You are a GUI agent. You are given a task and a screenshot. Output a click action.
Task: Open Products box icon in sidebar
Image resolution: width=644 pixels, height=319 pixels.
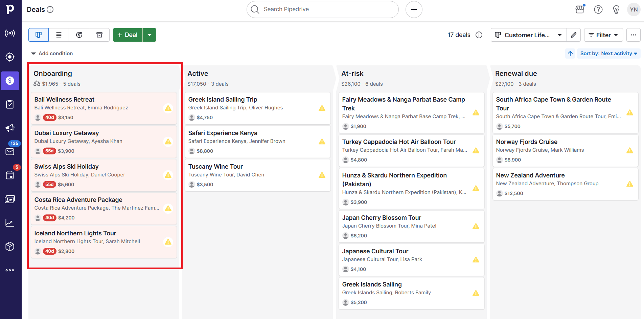point(10,247)
